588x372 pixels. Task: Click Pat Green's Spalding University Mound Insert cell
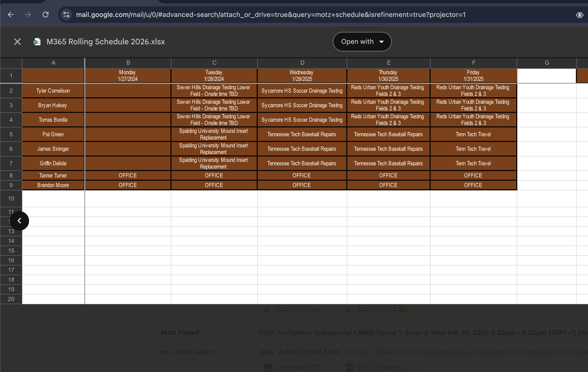[214, 134]
